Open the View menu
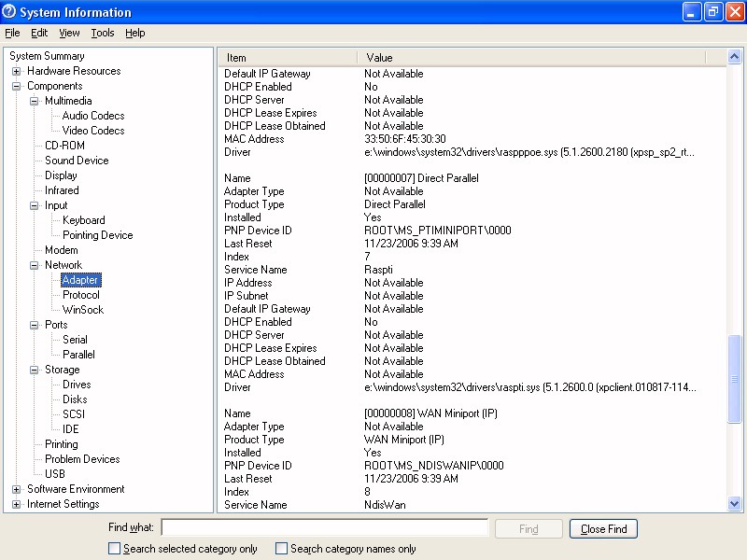 pyautogui.click(x=69, y=33)
